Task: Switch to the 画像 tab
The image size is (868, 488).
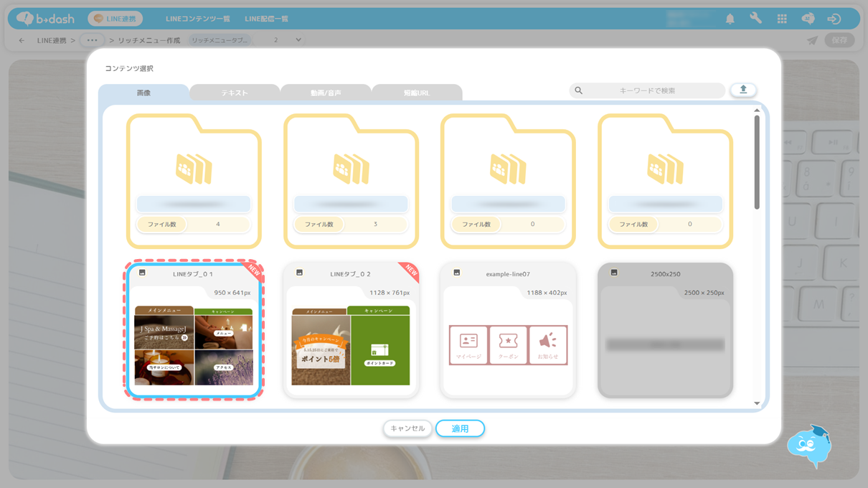Action: (x=143, y=93)
